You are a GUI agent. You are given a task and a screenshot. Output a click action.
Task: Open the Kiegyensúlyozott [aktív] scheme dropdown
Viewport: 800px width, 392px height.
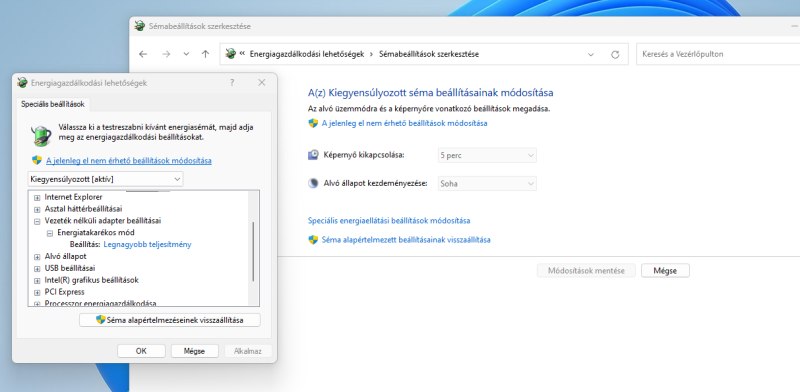pyautogui.click(x=105, y=179)
